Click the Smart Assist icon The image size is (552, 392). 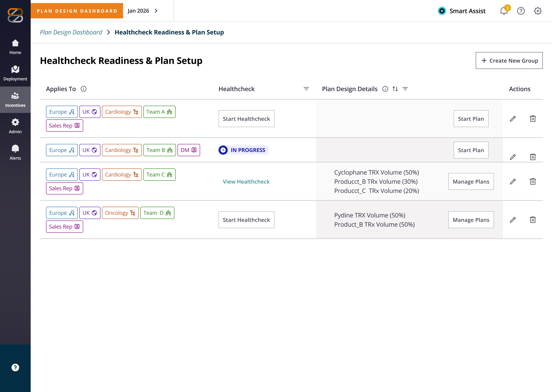click(x=442, y=11)
